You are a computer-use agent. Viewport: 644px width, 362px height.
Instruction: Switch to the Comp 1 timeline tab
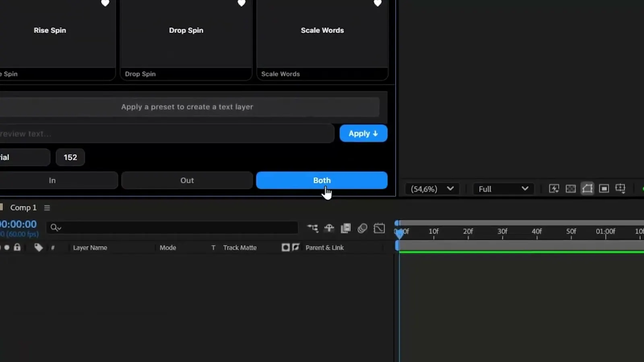click(23, 208)
